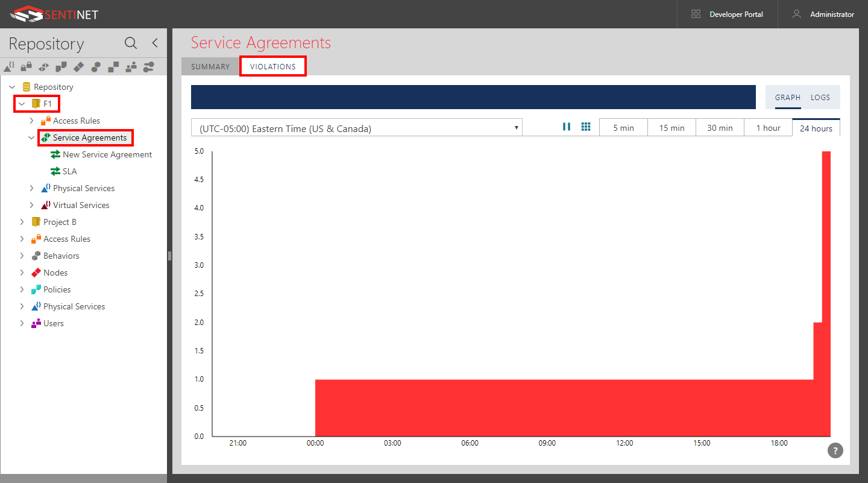Open the time zone dropdown
Viewport: 868px width, 483px height.
(357, 127)
